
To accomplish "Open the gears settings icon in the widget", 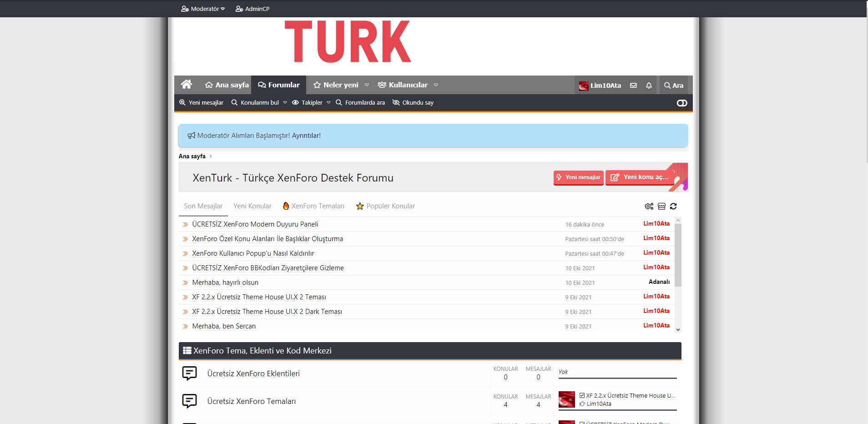I will click(649, 207).
